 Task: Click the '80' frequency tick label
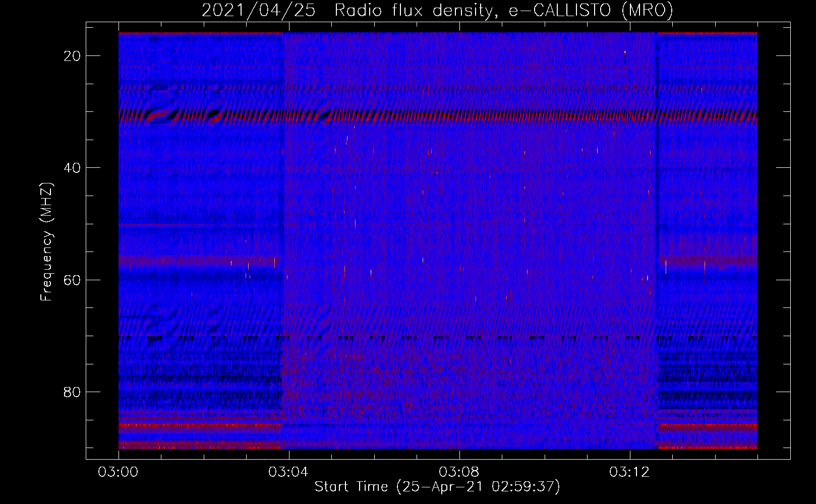(x=73, y=392)
